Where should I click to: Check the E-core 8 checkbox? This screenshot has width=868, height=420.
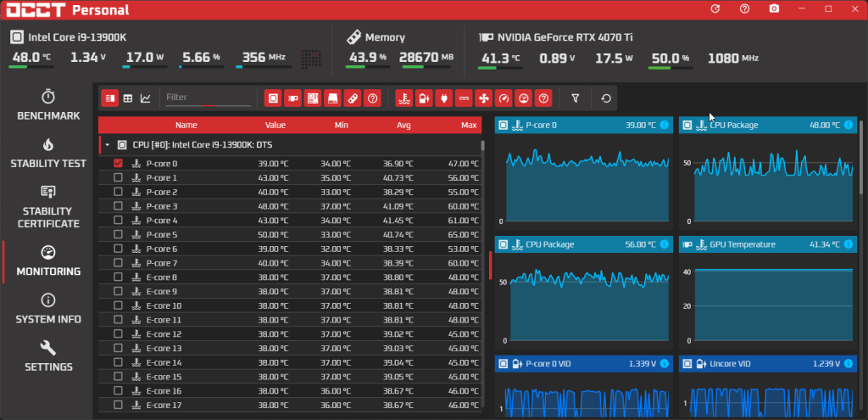[118, 277]
